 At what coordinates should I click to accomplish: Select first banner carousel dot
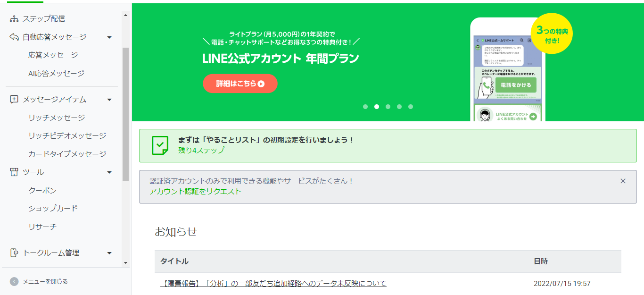point(365,107)
